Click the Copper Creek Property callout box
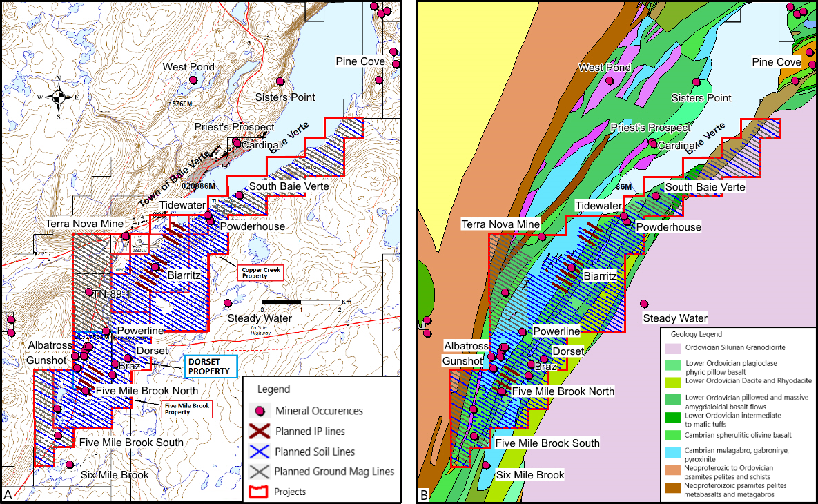818x504 pixels. point(261,273)
